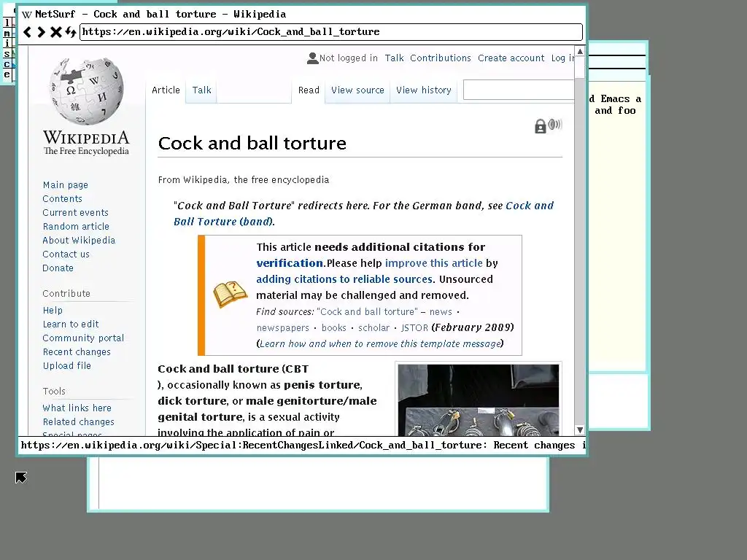This screenshot has width=747, height=560.
Task: Select the Read tab
Action: point(309,90)
